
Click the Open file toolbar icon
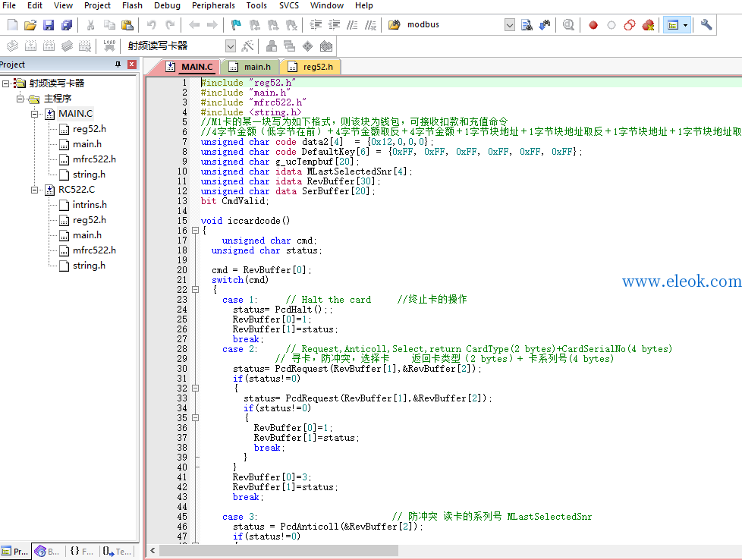pos(30,24)
